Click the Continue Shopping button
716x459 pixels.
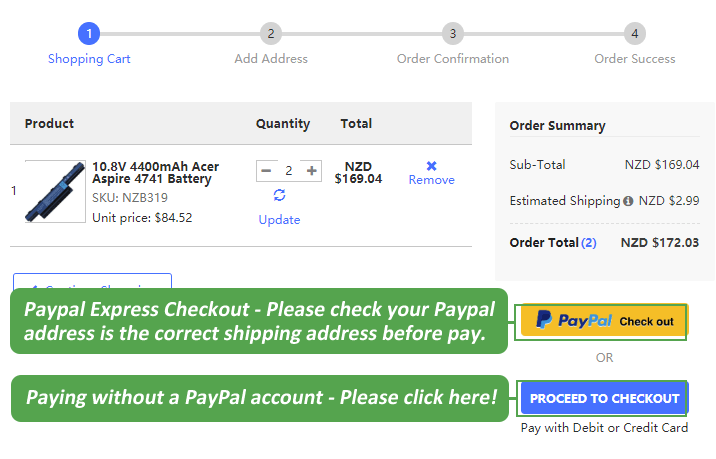[x=92, y=282]
